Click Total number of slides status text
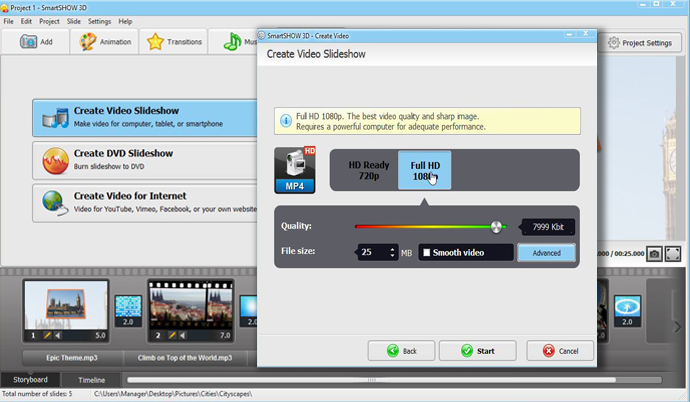Image resolution: width=690 pixels, height=402 pixels. [37, 394]
